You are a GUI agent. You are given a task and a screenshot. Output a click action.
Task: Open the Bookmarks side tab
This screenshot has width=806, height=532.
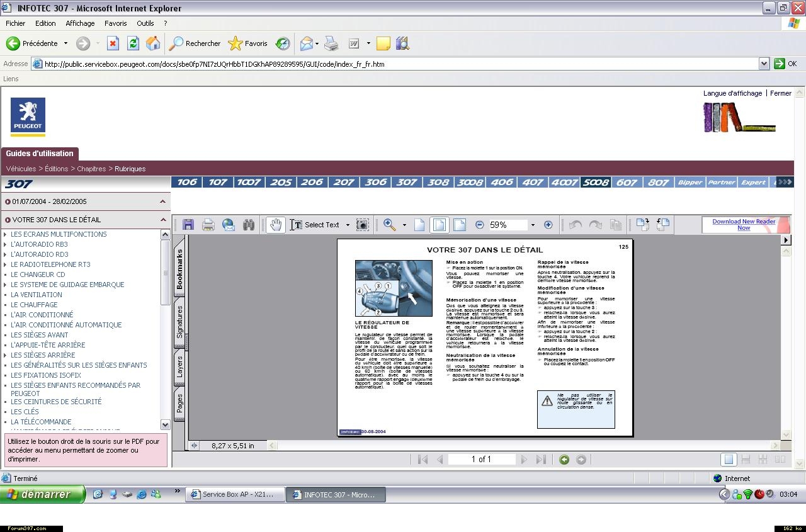coord(179,269)
